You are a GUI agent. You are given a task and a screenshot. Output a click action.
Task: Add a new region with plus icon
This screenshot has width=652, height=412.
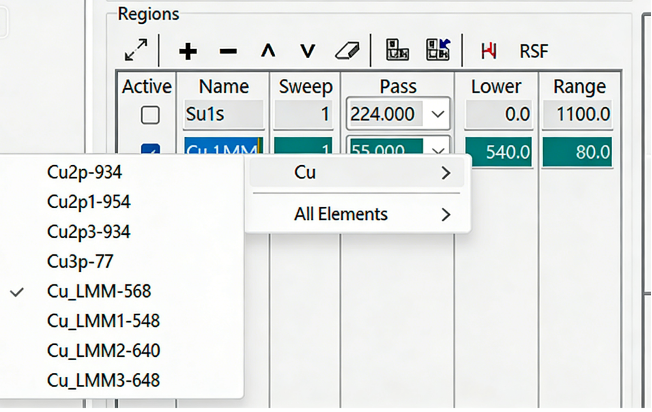click(x=188, y=52)
